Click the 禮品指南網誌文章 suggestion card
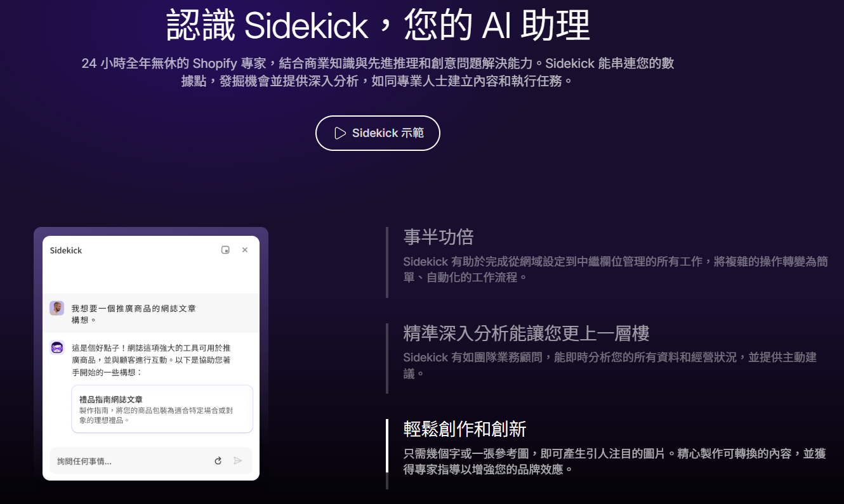This screenshot has width=844, height=504. tap(162, 409)
